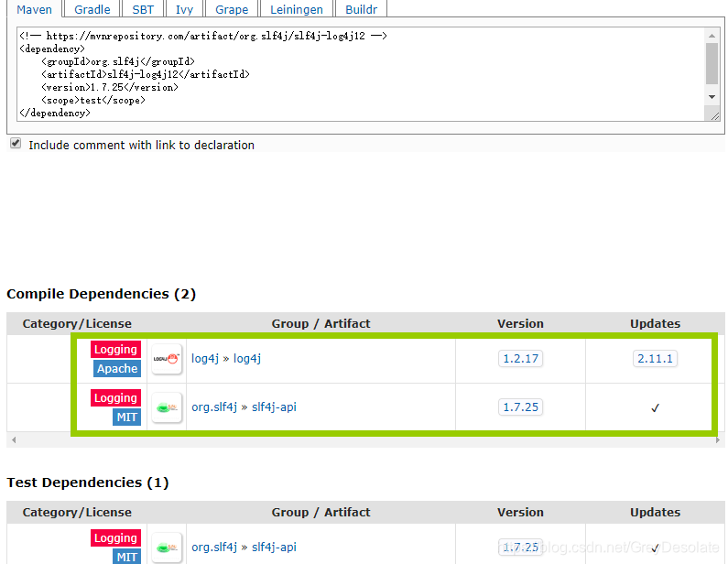
Task: Click Group / Artifact header in Compile Dependencies table
Action: (x=321, y=323)
